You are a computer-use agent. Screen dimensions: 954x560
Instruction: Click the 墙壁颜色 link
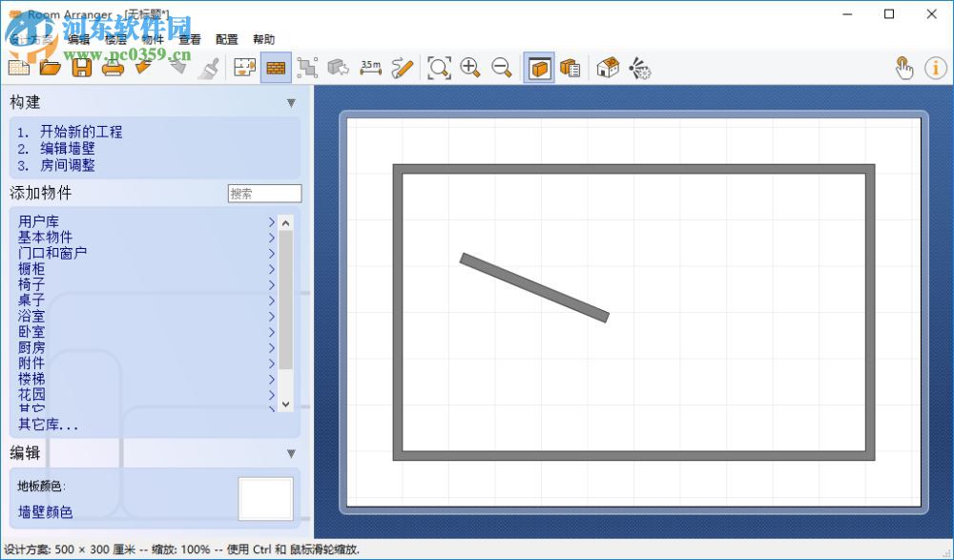click(45, 512)
